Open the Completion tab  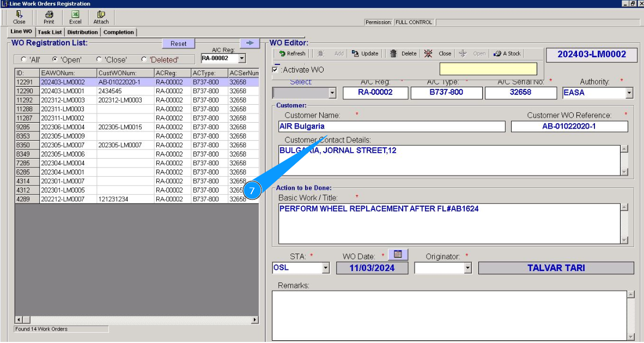pyautogui.click(x=118, y=32)
